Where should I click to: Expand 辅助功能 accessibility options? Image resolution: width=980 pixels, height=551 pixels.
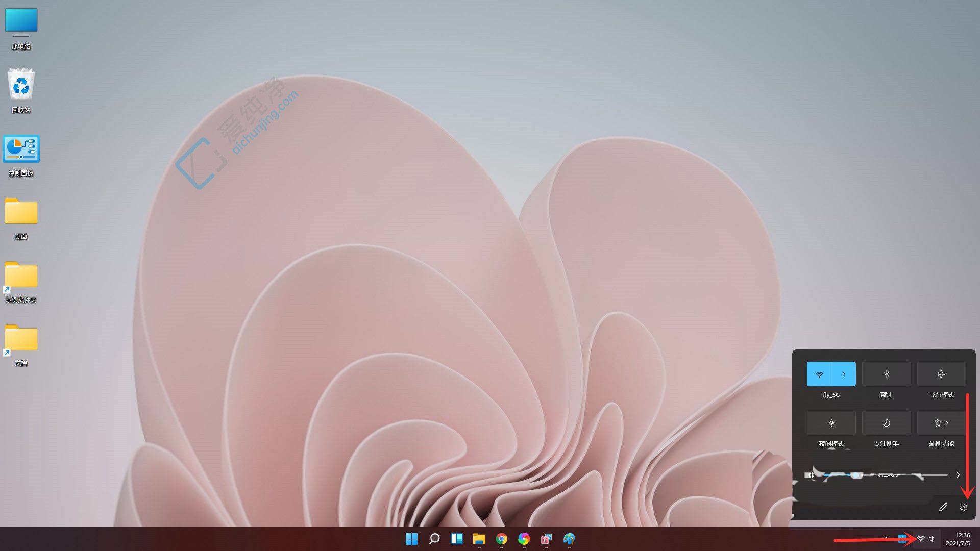[x=947, y=422]
